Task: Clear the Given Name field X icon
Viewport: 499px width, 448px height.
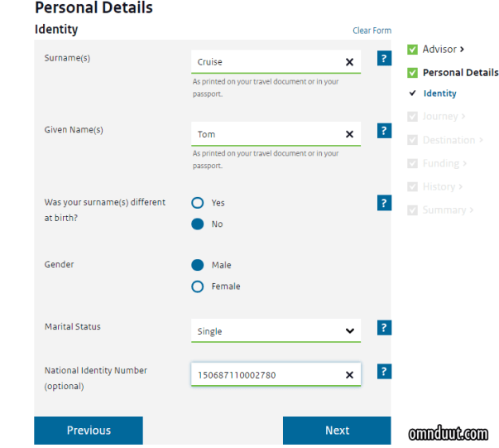Action: (x=349, y=134)
